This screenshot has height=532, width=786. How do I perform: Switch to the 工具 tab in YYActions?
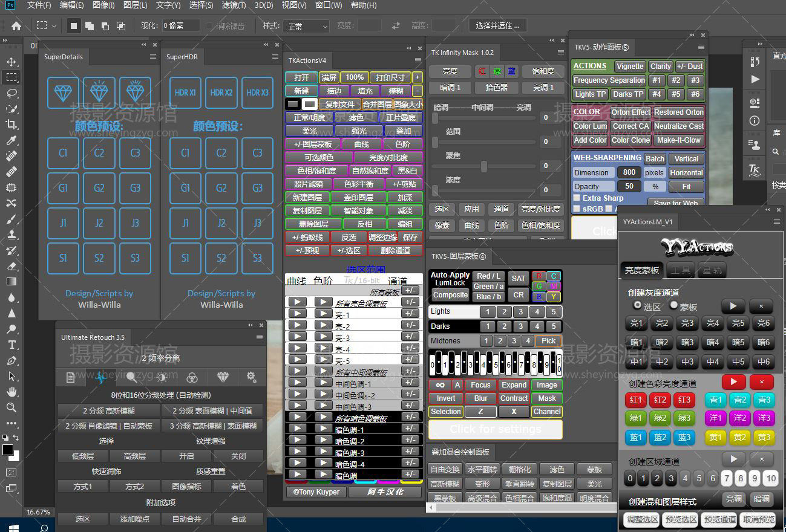point(681,270)
